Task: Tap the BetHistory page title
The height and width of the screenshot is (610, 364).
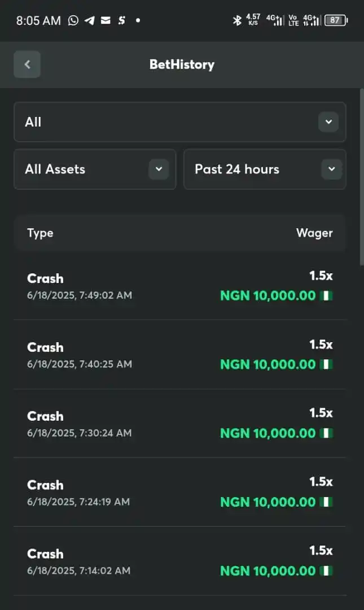Action: coord(182,64)
